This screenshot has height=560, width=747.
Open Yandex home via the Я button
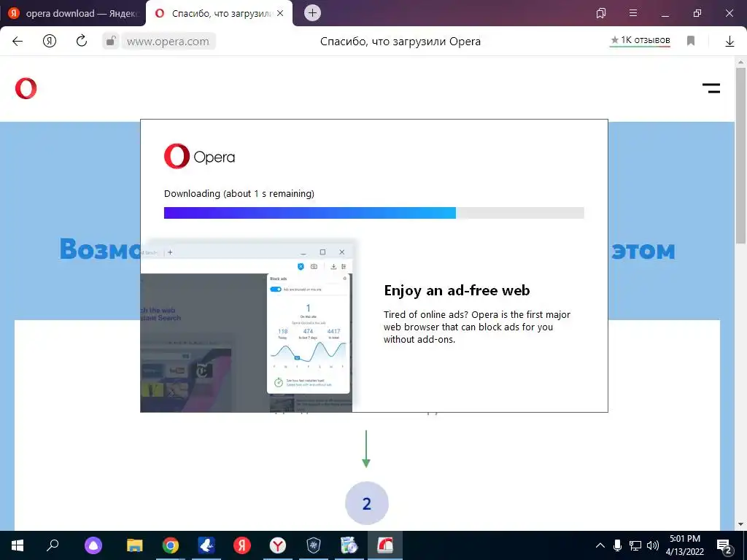click(x=50, y=42)
